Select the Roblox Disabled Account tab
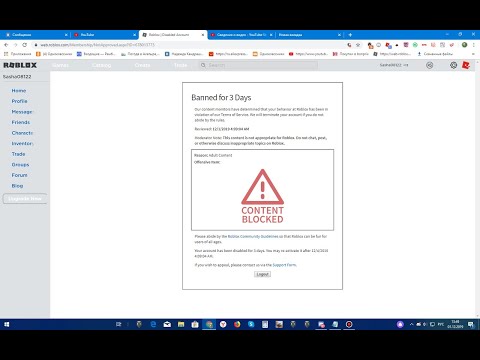480x360 pixels. coord(173,35)
